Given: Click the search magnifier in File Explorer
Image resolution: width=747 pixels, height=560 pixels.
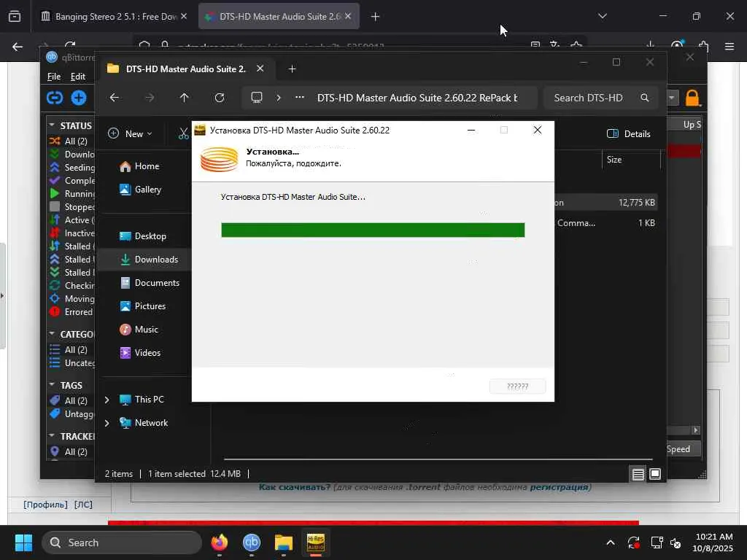Looking at the screenshot, I should click(x=645, y=98).
